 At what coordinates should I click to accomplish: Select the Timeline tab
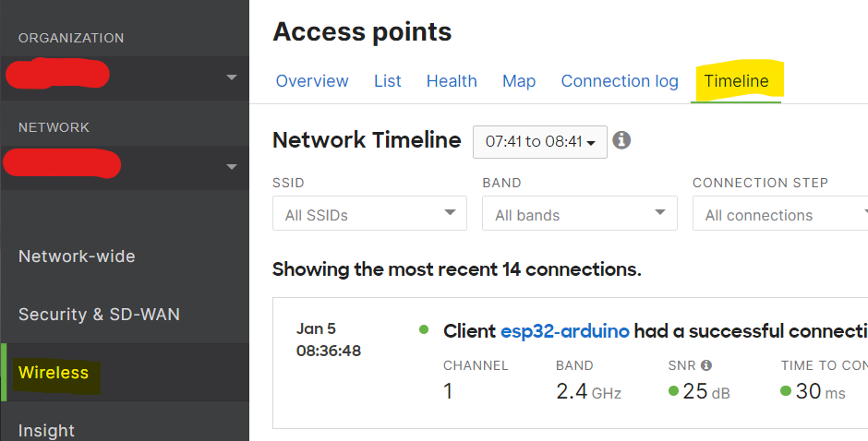[736, 81]
